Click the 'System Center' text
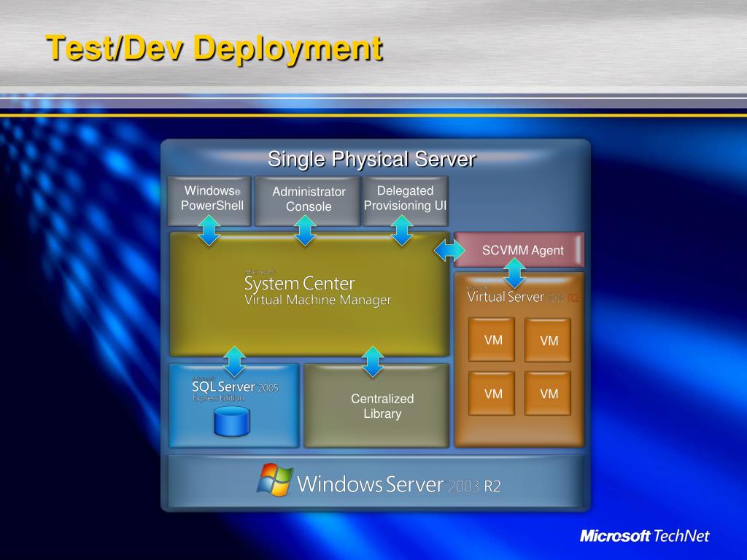 (x=299, y=284)
